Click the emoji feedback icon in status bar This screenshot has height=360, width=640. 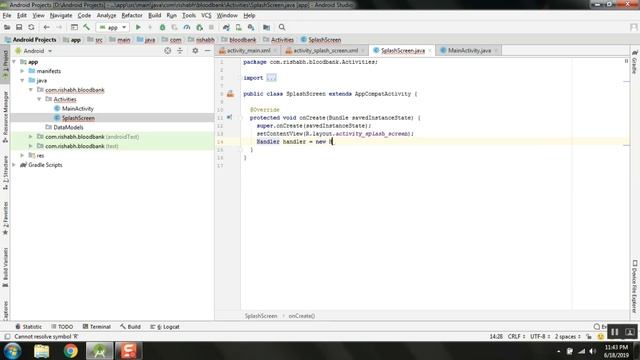pos(600,337)
